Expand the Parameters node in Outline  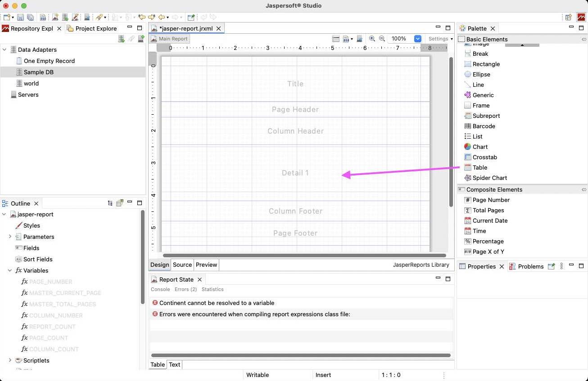coord(10,237)
